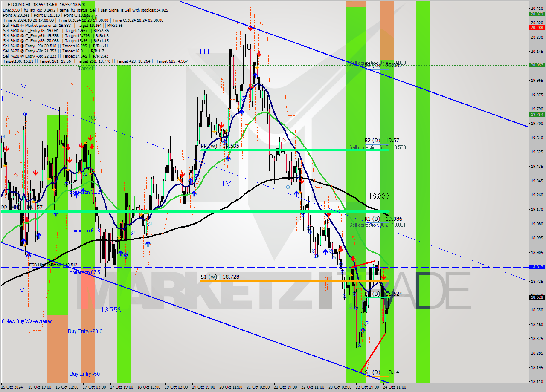Click the 'FSB-HighToBreak | 18.812' label
The image size is (546, 392).
(53, 265)
